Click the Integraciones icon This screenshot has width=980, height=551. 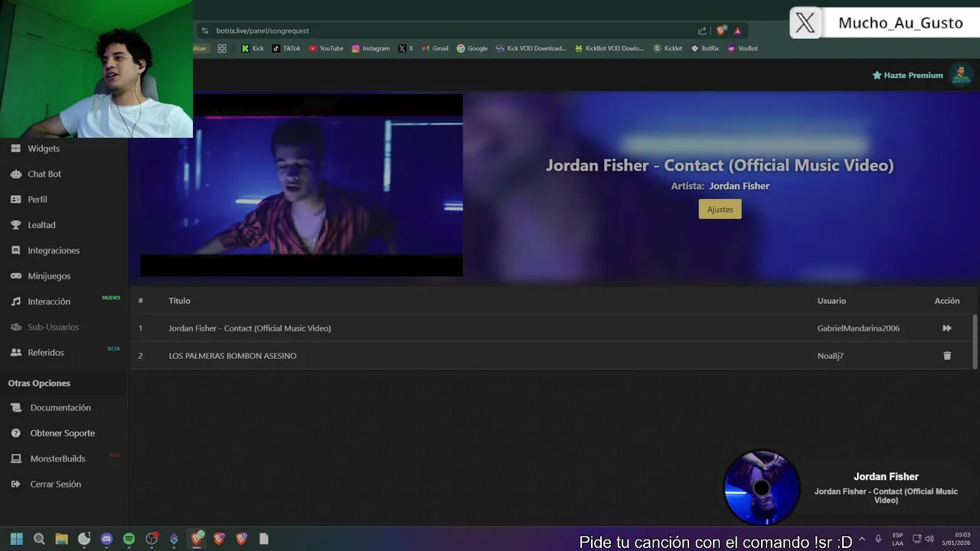(x=15, y=250)
